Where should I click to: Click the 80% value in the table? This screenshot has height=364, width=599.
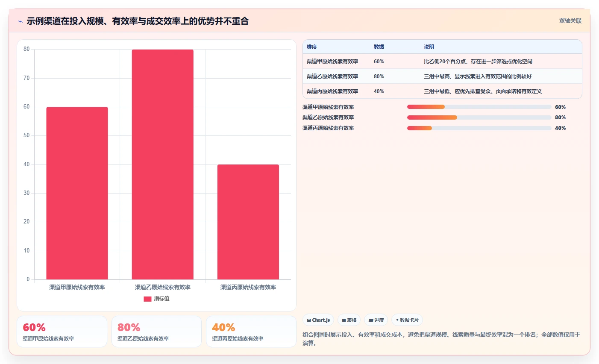[379, 76]
